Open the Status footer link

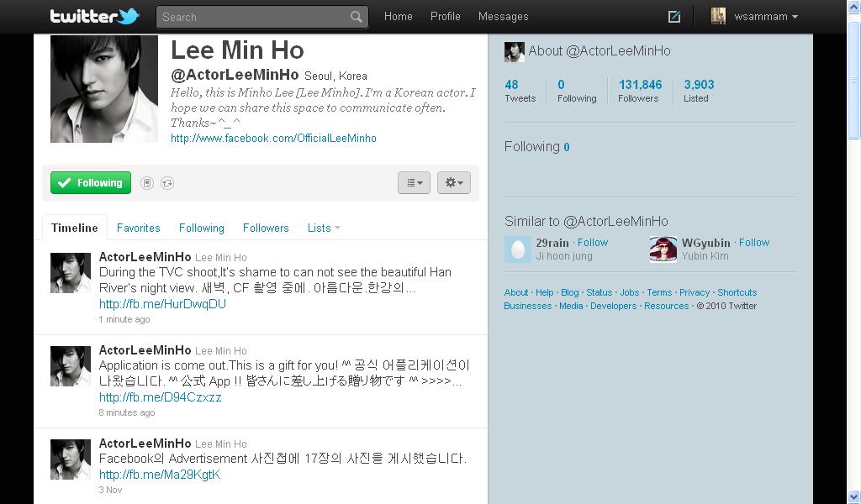pyautogui.click(x=599, y=292)
